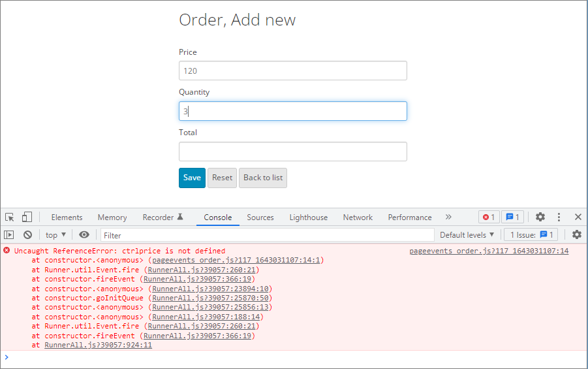Open pageevents_order.js source link on right
The width and height of the screenshot is (588, 369).
point(488,251)
